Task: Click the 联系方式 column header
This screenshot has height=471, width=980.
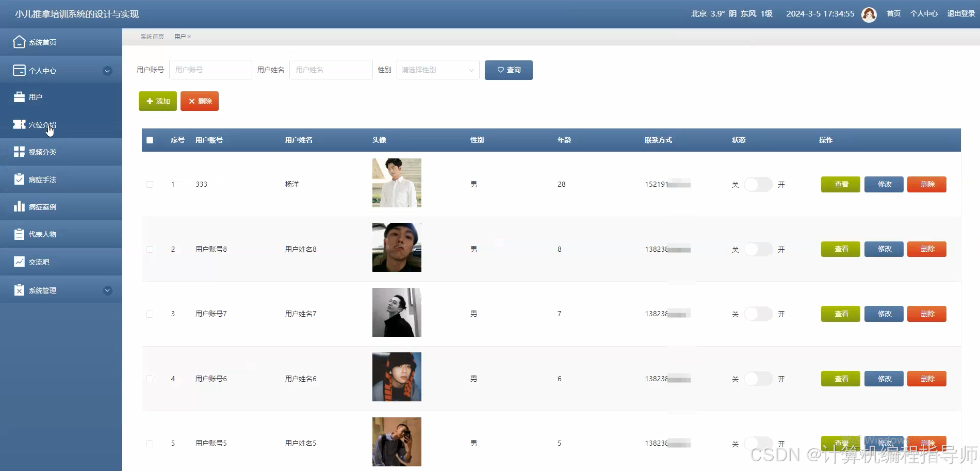Action: coord(658,140)
